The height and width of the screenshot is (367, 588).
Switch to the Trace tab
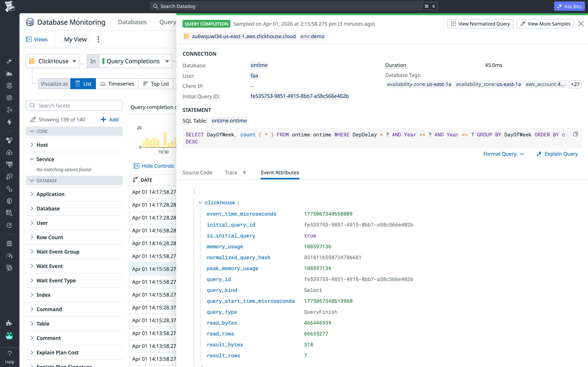pyautogui.click(x=231, y=173)
